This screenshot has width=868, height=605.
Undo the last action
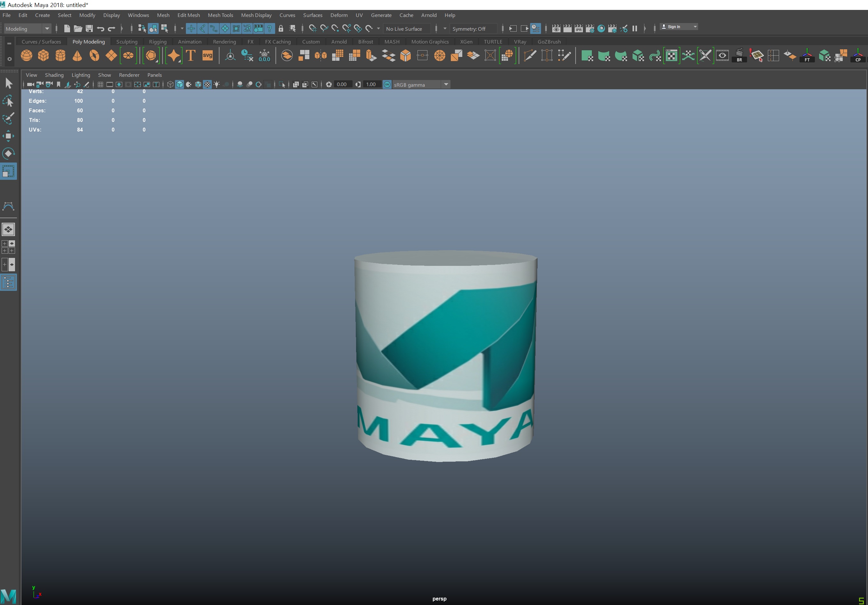[x=100, y=28]
